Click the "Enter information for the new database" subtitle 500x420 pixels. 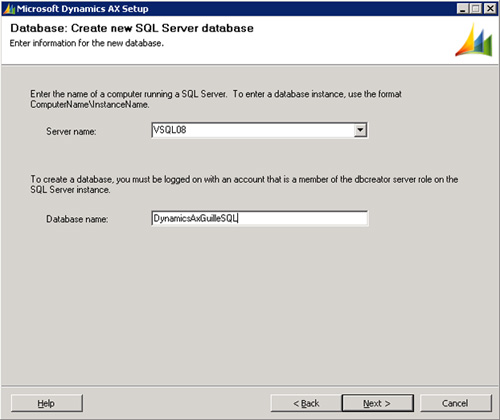(x=87, y=43)
